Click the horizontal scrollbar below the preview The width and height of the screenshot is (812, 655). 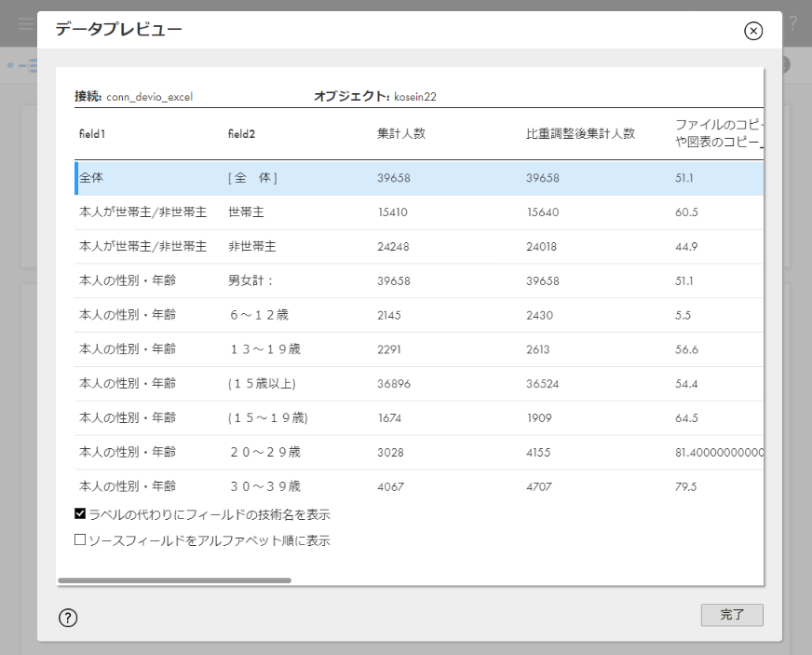pos(175,580)
